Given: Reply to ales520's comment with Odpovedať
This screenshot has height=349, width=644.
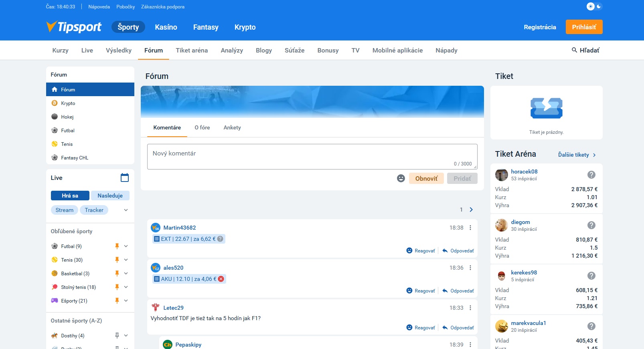Looking at the screenshot, I should 458,290.
